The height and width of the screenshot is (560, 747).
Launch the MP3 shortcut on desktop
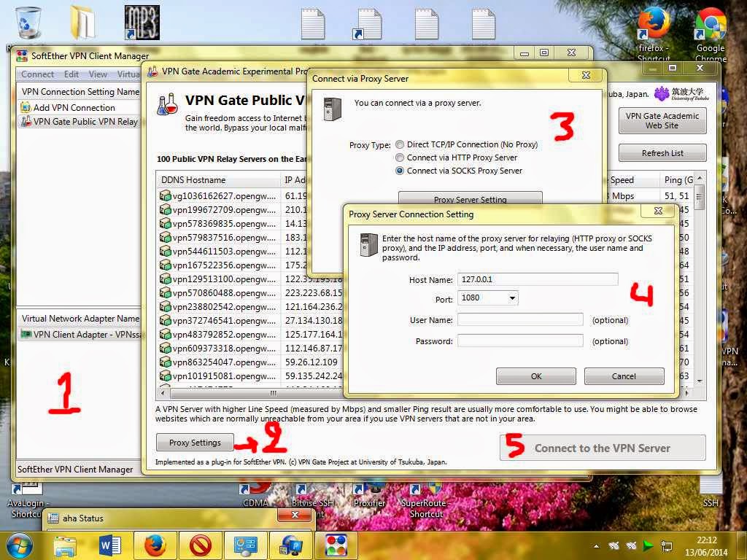142,23
